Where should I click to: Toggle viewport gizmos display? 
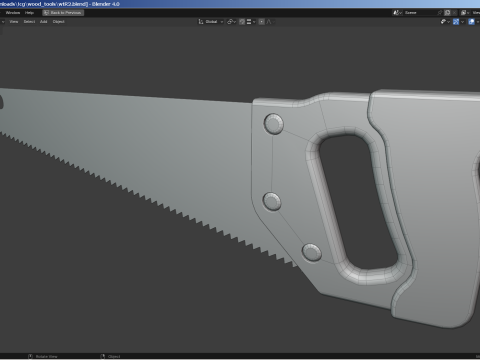click(456, 22)
